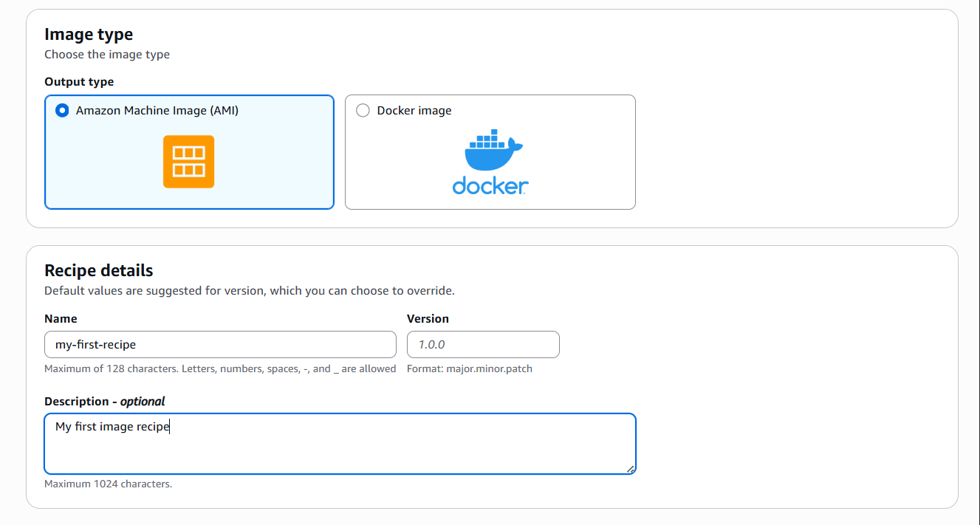Click the "Recipe details" section heading

tap(99, 270)
